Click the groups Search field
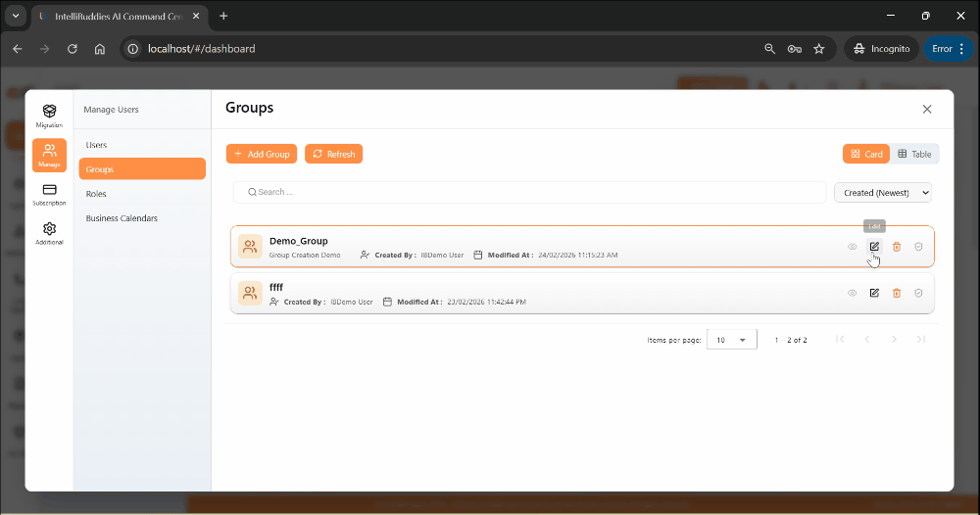Image resolution: width=980 pixels, height=515 pixels. [529, 192]
